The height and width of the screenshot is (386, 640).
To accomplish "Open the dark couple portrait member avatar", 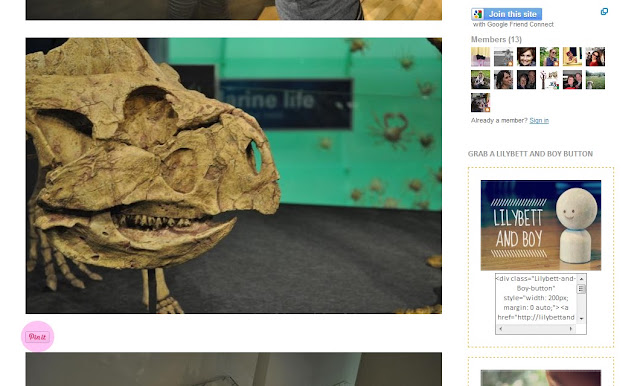I will click(526, 80).
